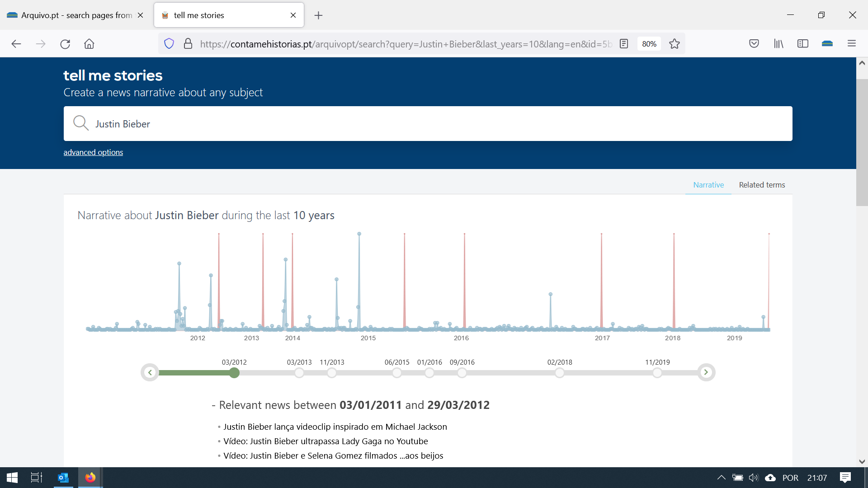Open the browser home page
Viewport: 868px width, 488px height.
89,44
